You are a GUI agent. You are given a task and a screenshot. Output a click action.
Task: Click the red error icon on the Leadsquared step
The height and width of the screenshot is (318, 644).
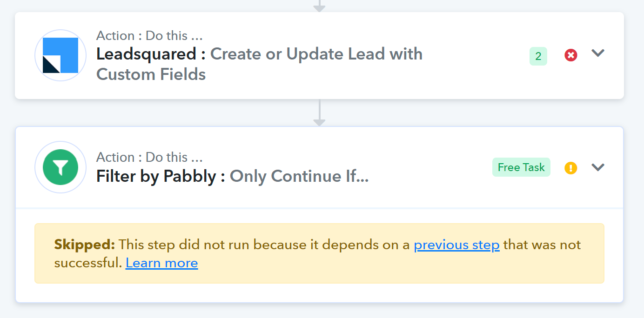[x=571, y=55]
